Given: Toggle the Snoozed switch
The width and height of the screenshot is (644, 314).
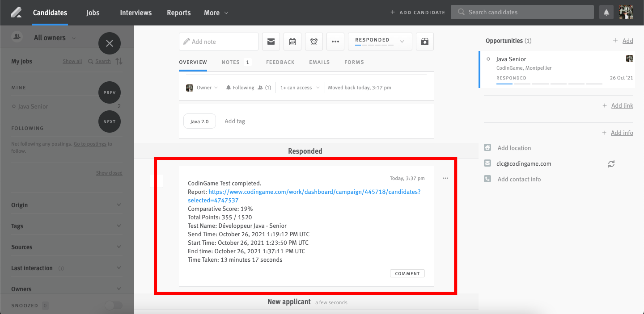Looking at the screenshot, I should point(113,306).
